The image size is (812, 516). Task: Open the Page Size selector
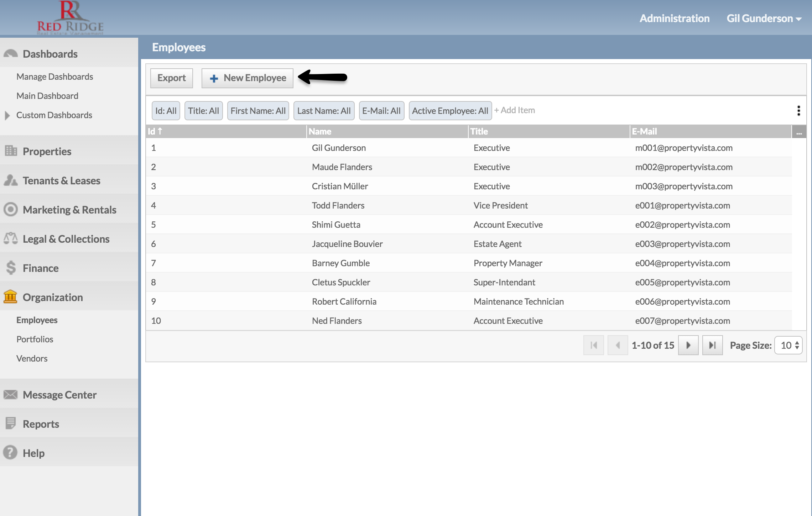pyautogui.click(x=789, y=345)
